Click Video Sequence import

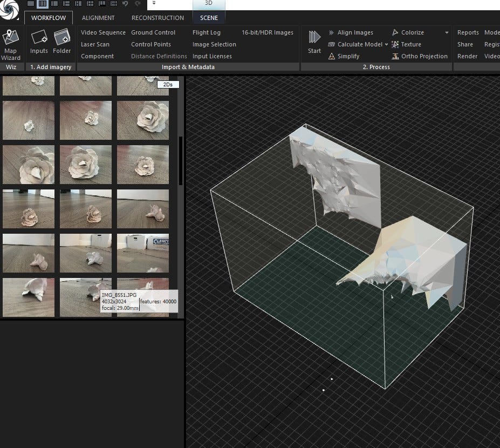tap(104, 32)
